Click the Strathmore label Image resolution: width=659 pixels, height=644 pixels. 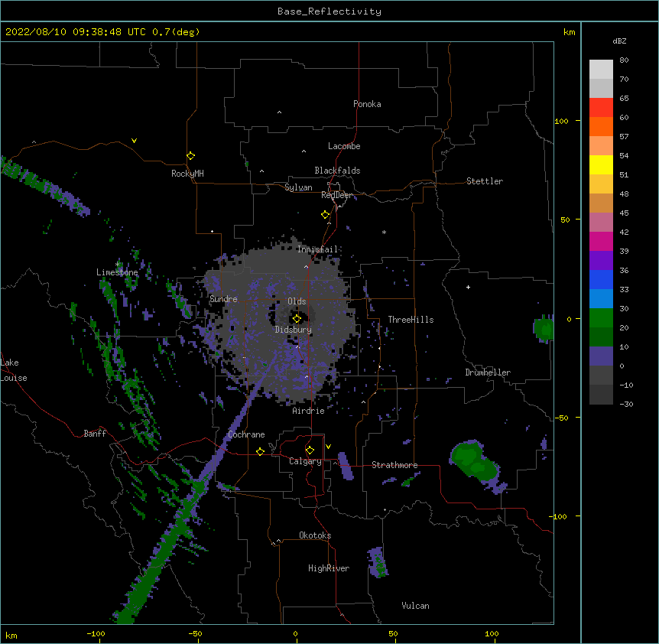[x=394, y=465]
